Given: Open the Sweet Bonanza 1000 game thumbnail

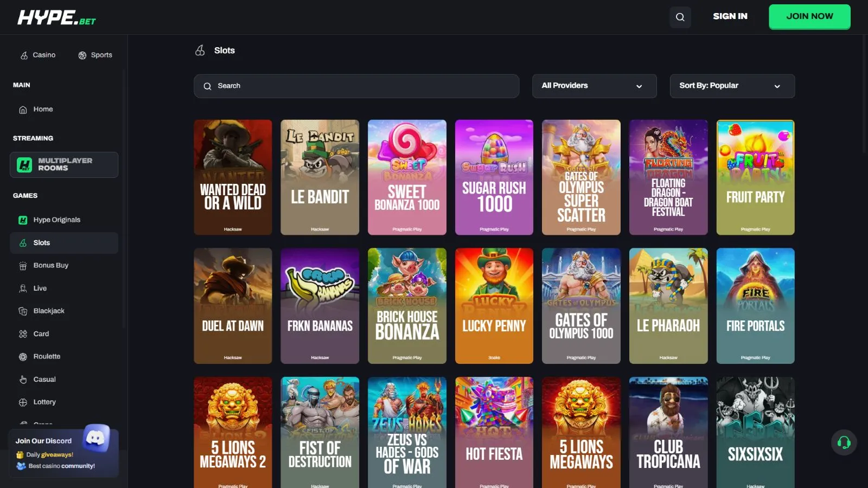Looking at the screenshot, I should 407,177.
